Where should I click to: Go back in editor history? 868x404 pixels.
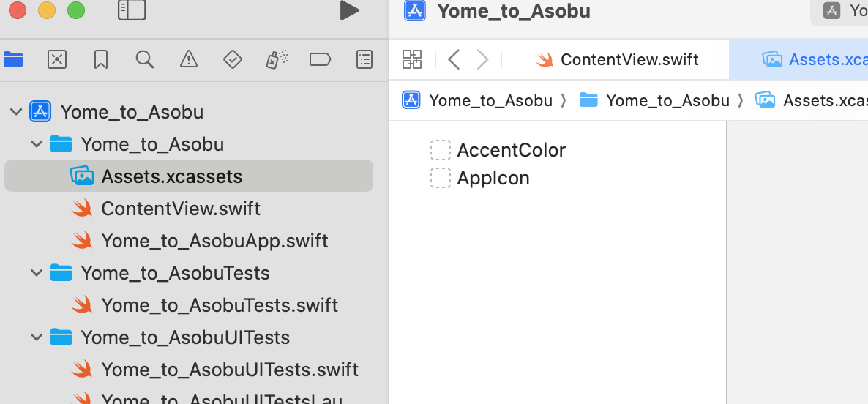pyautogui.click(x=454, y=59)
